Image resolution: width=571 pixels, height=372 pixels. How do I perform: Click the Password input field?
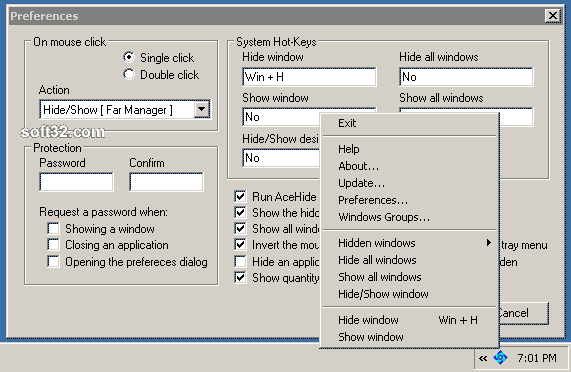tap(76, 182)
